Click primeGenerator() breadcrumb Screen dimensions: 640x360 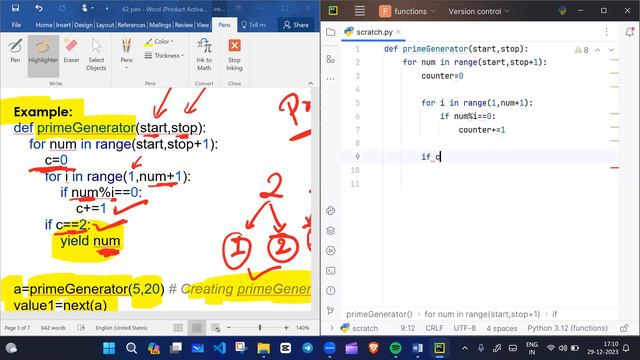380,314
